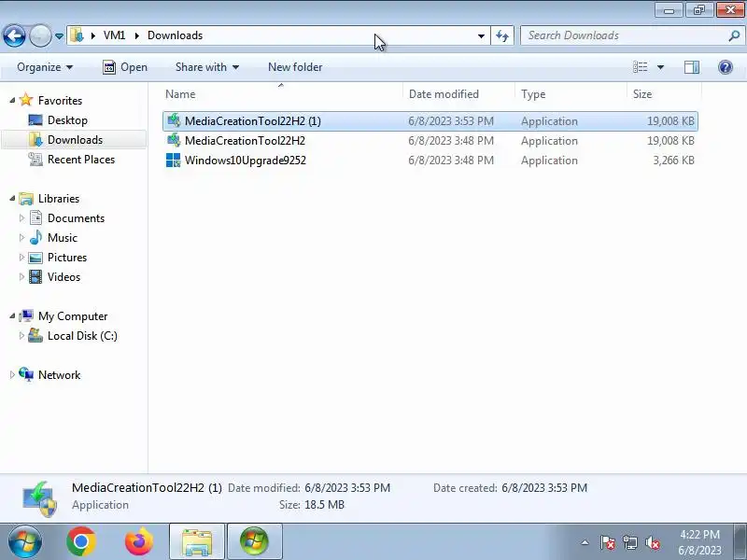Sort by Date modified column
The image size is (747, 560).
(x=458, y=94)
